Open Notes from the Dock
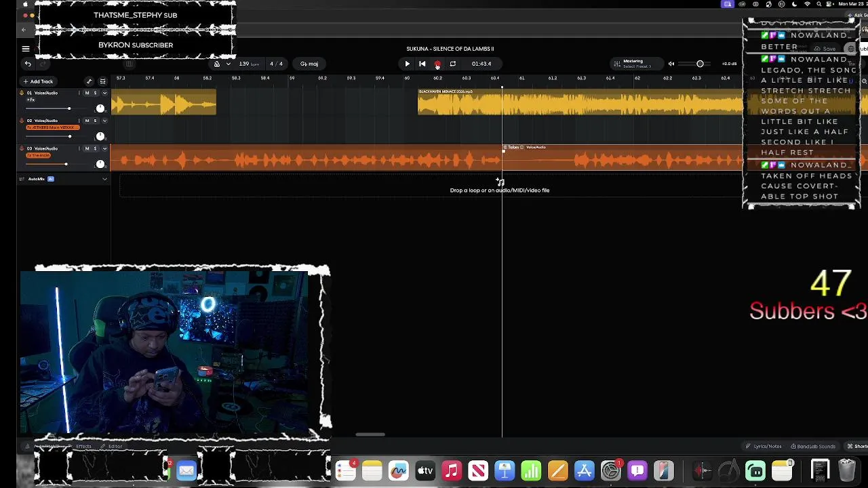The image size is (868, 488). coord(372,470)
